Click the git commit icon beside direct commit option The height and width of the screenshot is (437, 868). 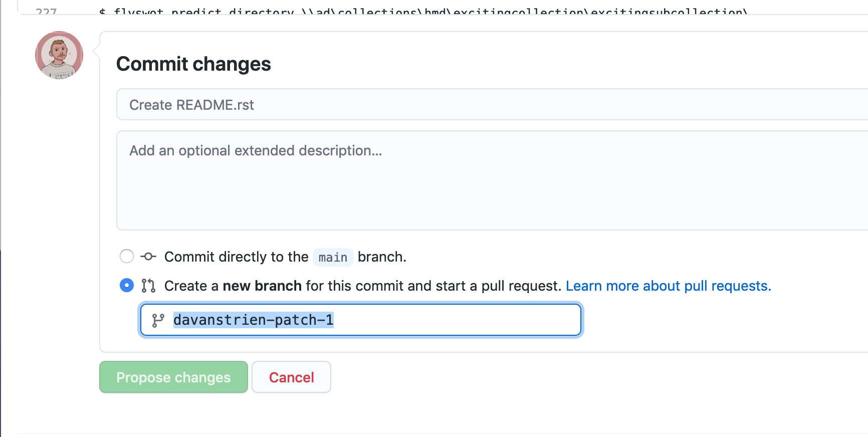pos(148,257)
